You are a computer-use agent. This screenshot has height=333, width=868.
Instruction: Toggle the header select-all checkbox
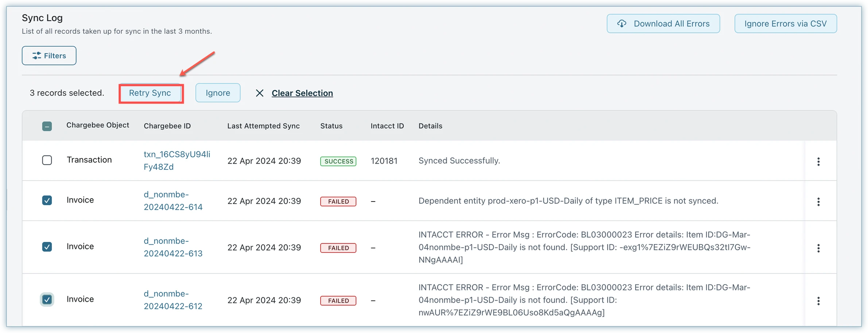(47, 126)
